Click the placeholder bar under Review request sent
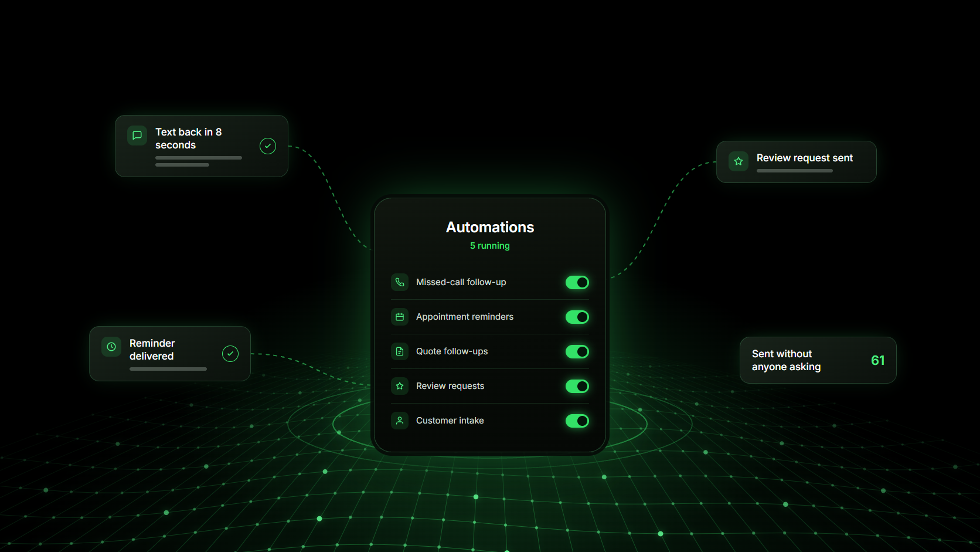This screenshot has height=552, width=980. click(795, 171)
